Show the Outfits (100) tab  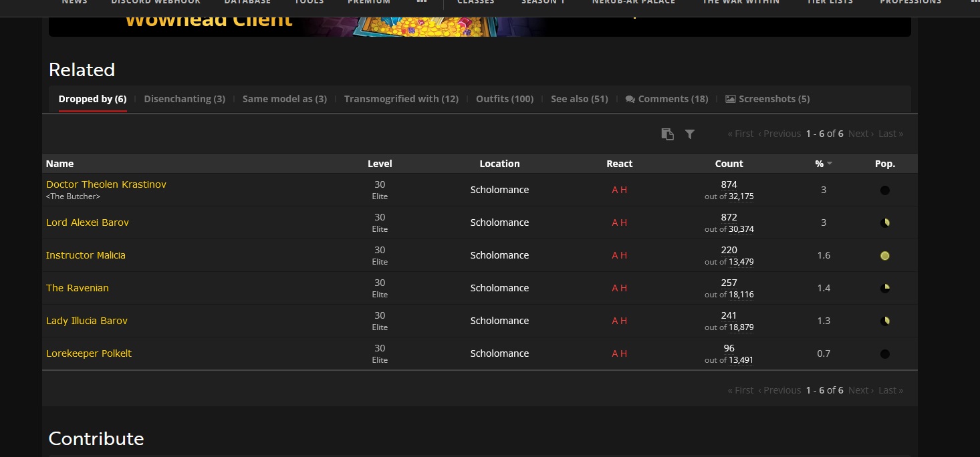[x=505, y=99]
